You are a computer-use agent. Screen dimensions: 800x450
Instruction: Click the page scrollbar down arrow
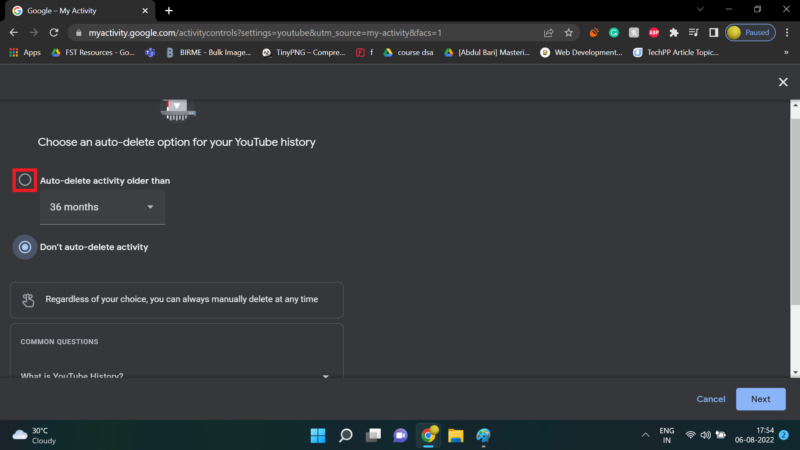(795, 373)
